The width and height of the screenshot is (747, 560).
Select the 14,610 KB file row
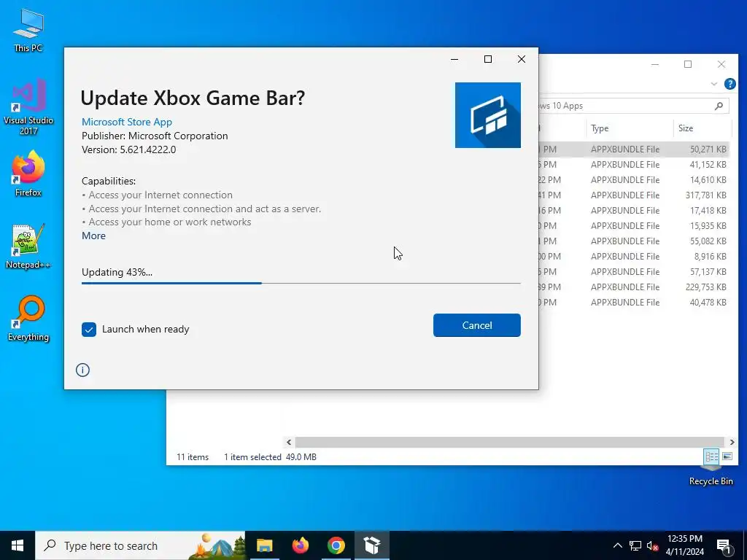point(634,179)
